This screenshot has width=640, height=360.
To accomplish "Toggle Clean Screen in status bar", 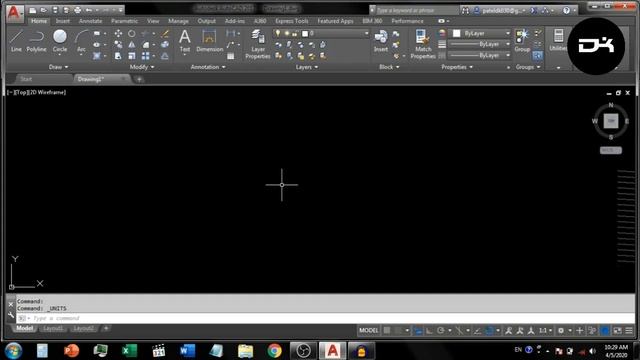I will click(618, 330).
